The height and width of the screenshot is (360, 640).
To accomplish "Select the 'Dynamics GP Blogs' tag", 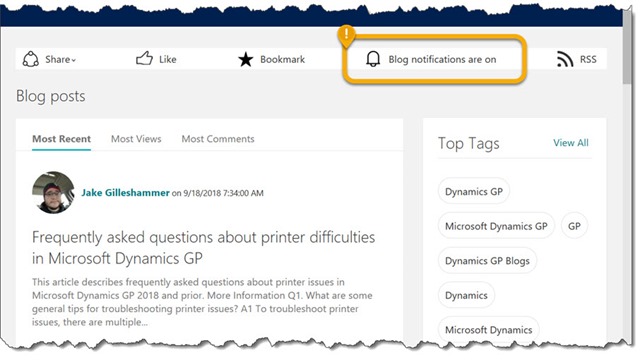I will [487, 261].
